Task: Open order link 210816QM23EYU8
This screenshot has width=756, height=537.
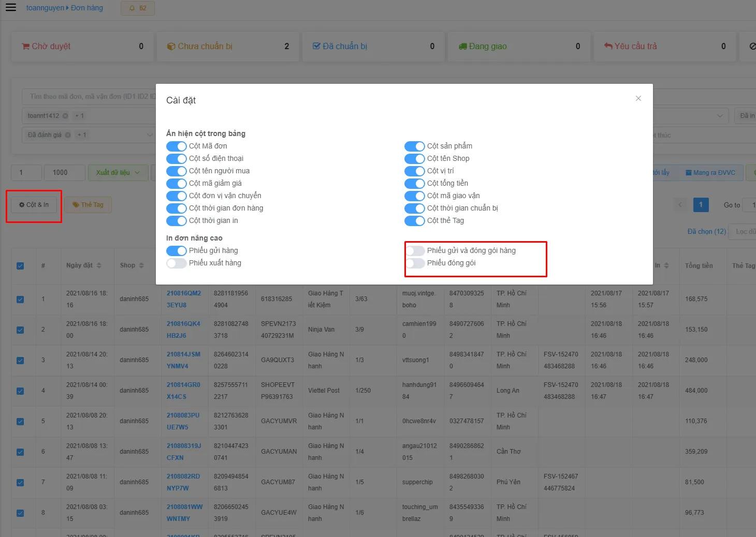Action: (x=184, y=299)
